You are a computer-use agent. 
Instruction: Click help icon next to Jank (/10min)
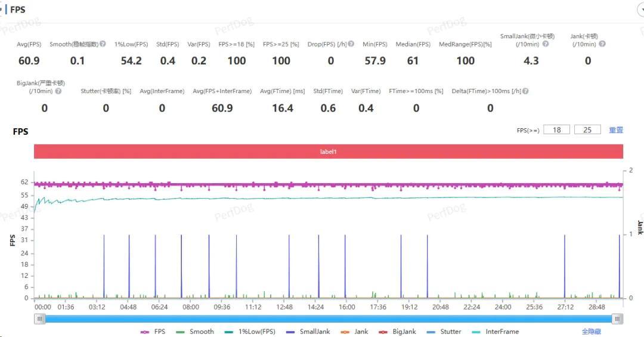click(x=602, y=44)
